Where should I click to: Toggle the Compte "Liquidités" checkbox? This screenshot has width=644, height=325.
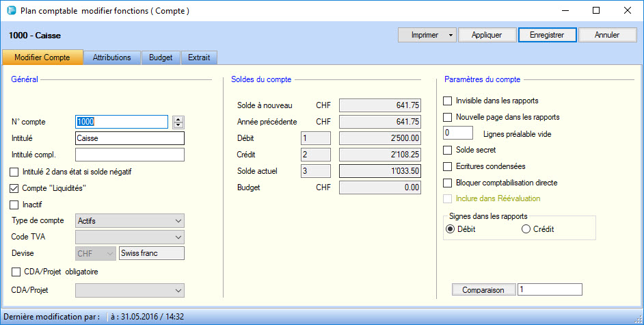click(x=14, y=188)
